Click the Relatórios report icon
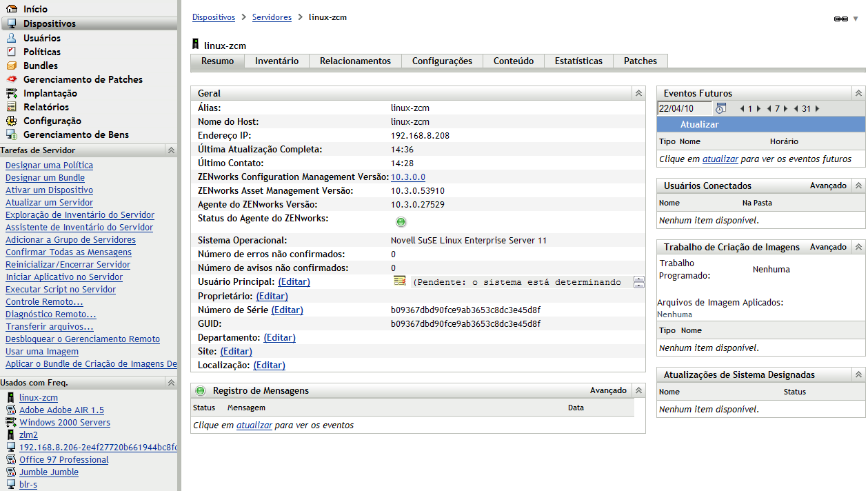 pos(12,107)
